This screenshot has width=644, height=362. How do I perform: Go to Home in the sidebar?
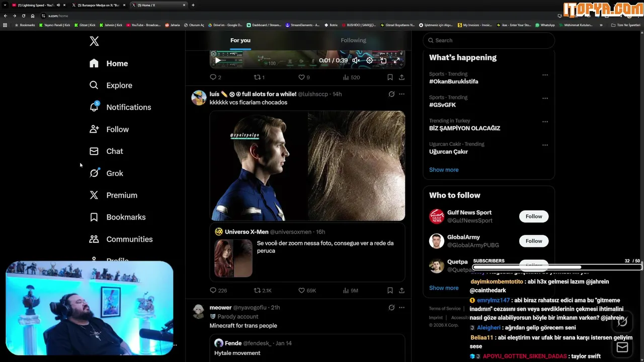[109, 63]
